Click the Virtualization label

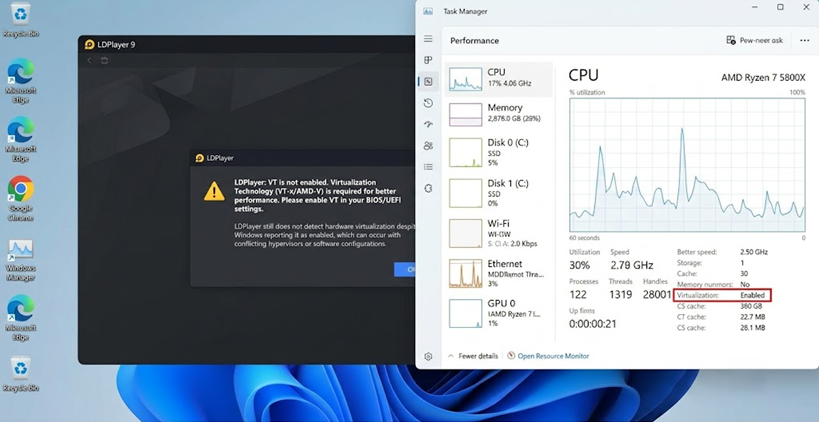click(x=698, y=296)
